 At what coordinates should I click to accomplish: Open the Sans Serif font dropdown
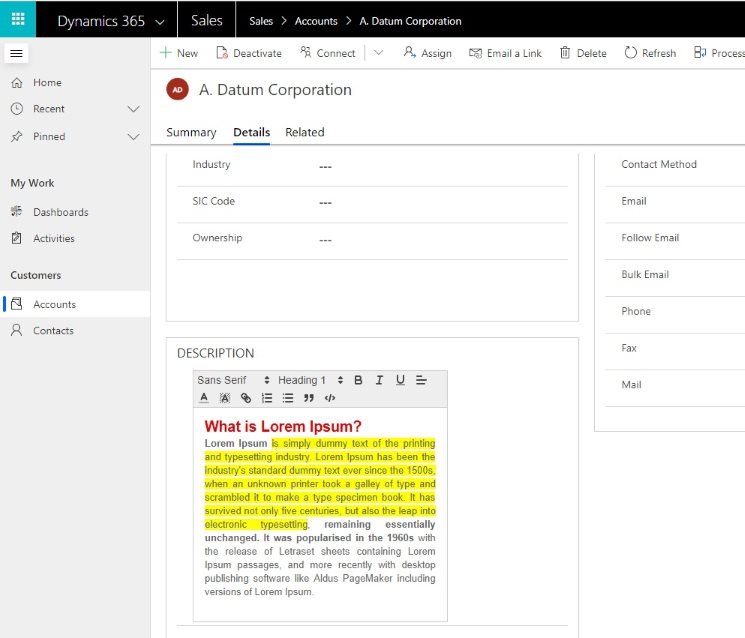[x=233, y=380]
